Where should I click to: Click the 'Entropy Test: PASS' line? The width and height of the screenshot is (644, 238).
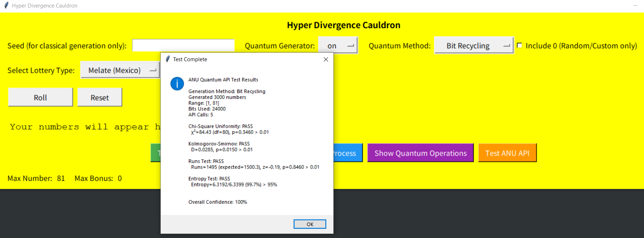pos(209,179)
